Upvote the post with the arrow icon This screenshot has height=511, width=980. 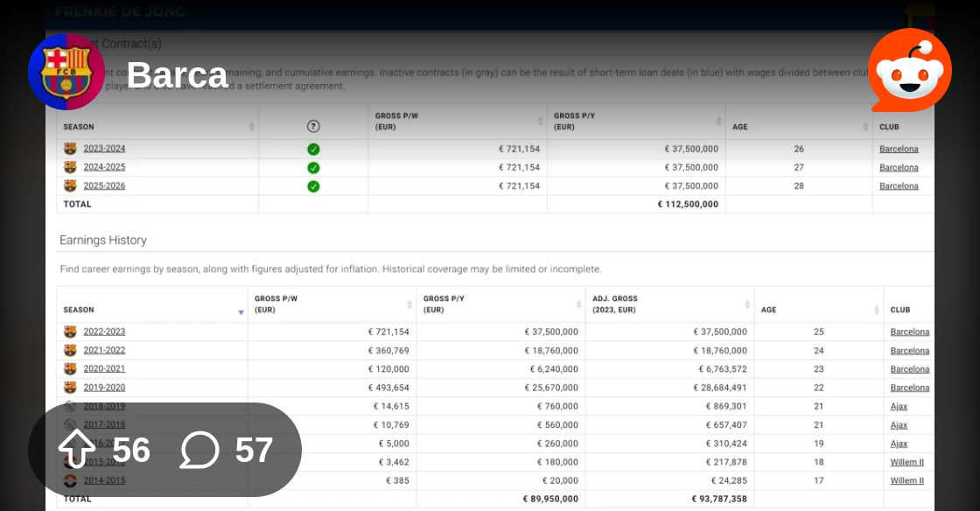pyautogui.click(x=77, y=449)
